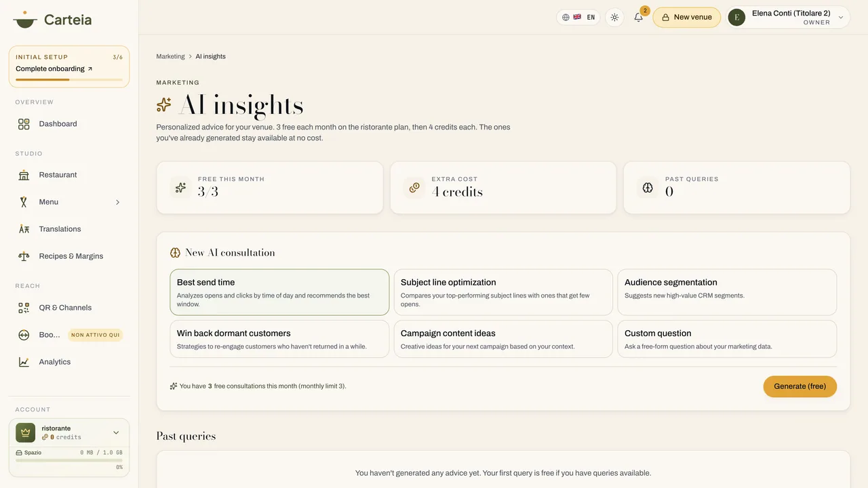Click the Carteia logo icon
Viewport: 868px width, 488px height.
pyautogui.click(x=25, y=19)
